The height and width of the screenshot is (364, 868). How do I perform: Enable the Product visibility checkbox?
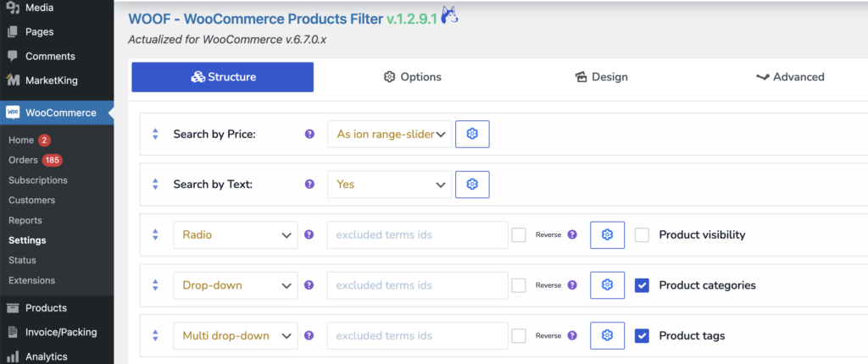[642, 234]
